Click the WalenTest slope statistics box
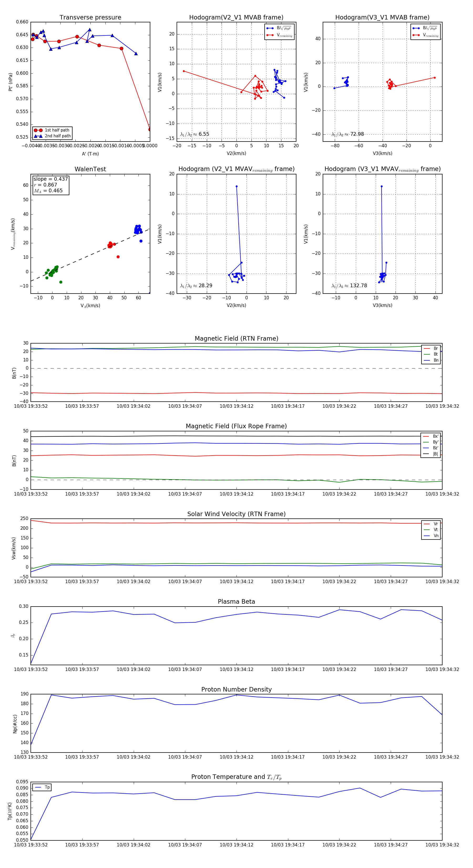This screenshot has width=473, height=868. coord(50,185)
